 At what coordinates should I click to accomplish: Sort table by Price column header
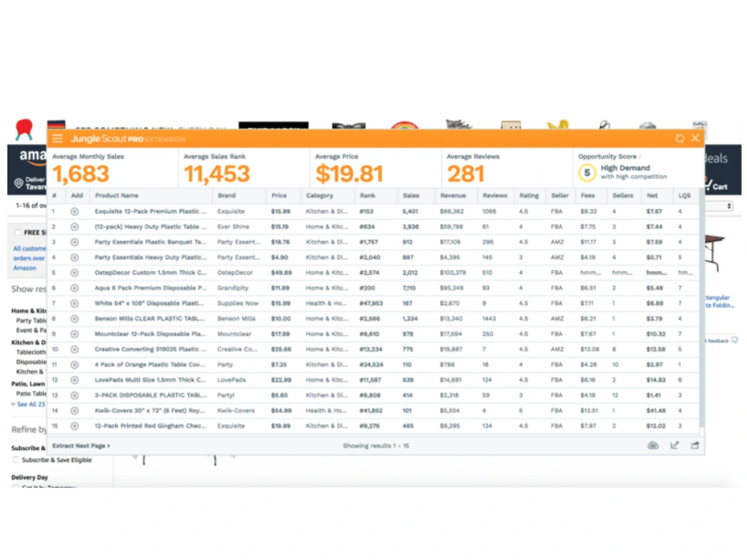279,195
